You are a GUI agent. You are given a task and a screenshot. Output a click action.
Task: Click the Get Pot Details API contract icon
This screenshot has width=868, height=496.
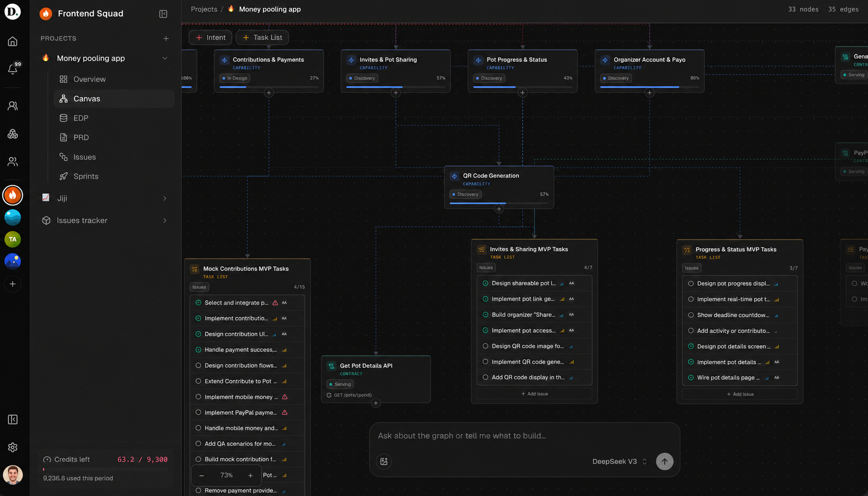[332, 366]
